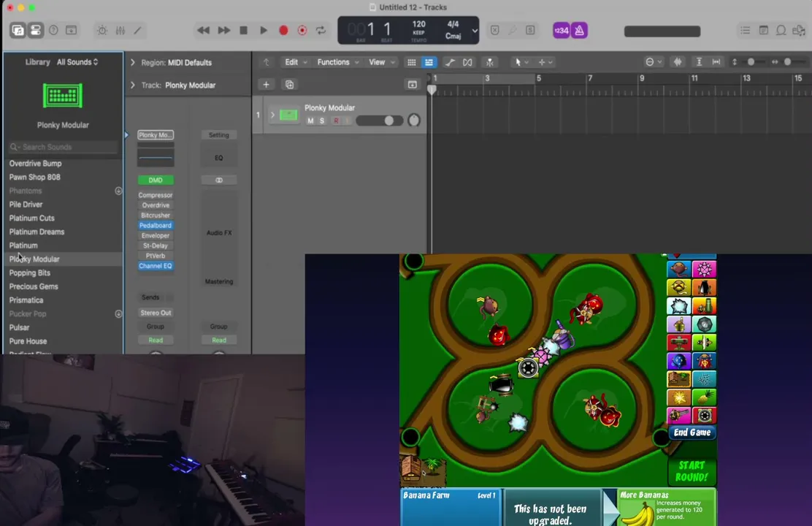Viewport: 812px width, 526px height.
Task: Open the Editors pencil icon
Action: pos(138,31)
